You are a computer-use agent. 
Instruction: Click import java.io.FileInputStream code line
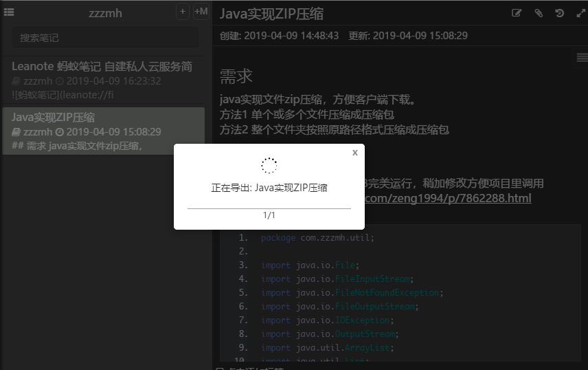tap(337, 279)
